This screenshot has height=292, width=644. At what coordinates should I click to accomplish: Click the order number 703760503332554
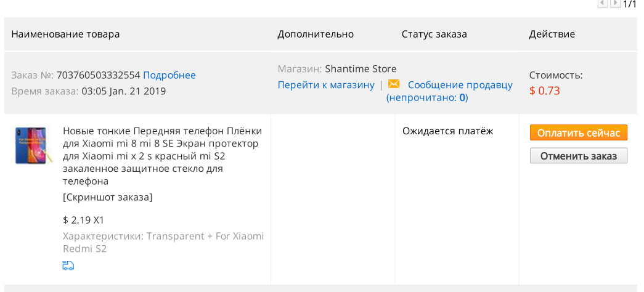99,76
